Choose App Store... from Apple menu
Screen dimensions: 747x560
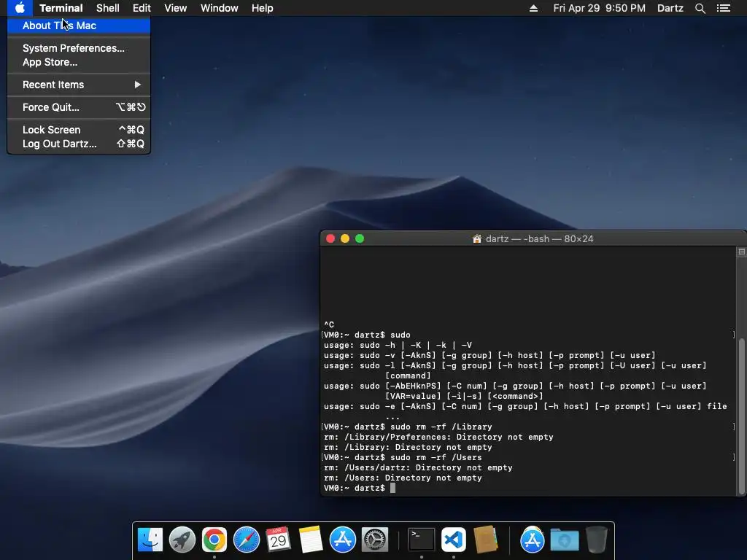tap(79, 62)
